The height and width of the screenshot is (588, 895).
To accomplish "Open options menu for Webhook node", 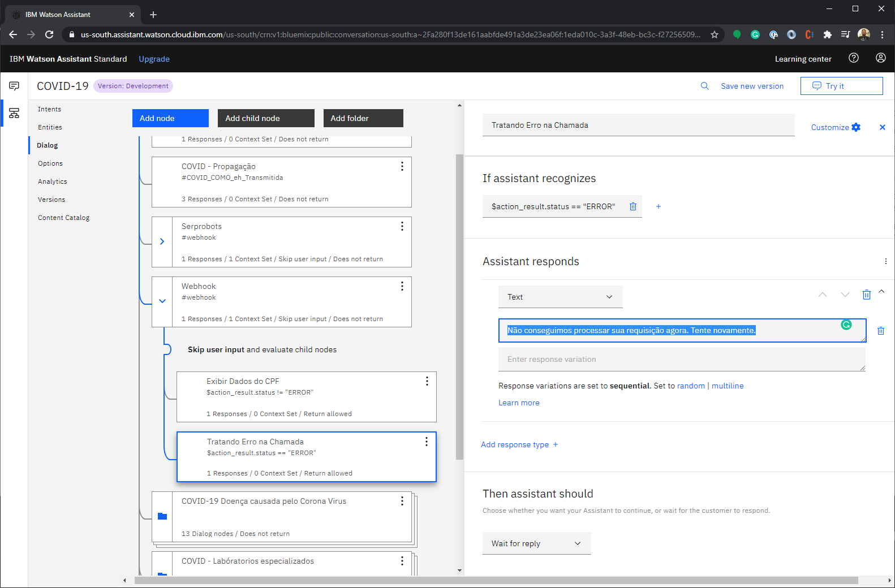I will [x=402, y=286].
